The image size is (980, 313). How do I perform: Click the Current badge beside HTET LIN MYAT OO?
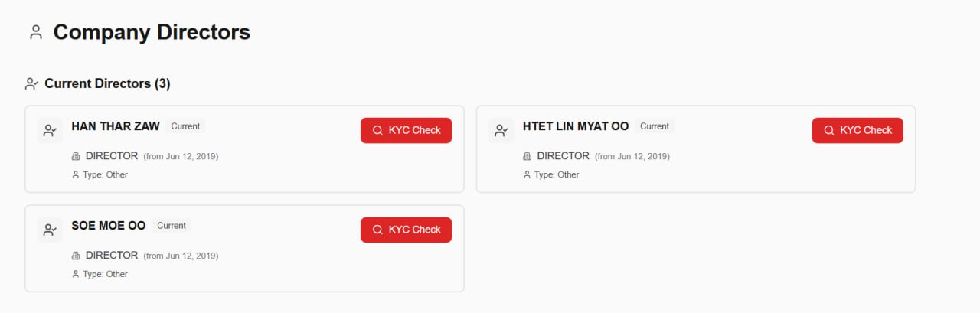point(655,126)
